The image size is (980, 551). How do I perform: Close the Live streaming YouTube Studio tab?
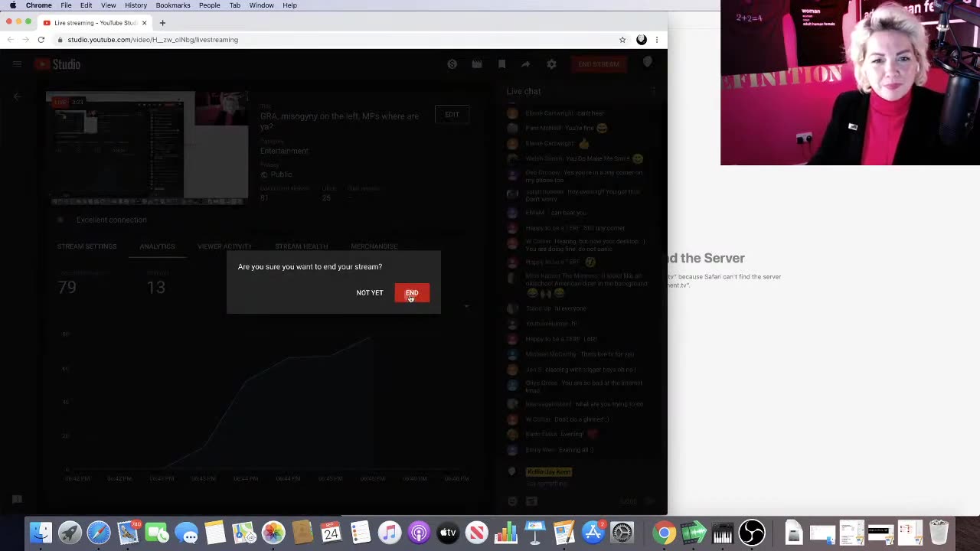144,23
